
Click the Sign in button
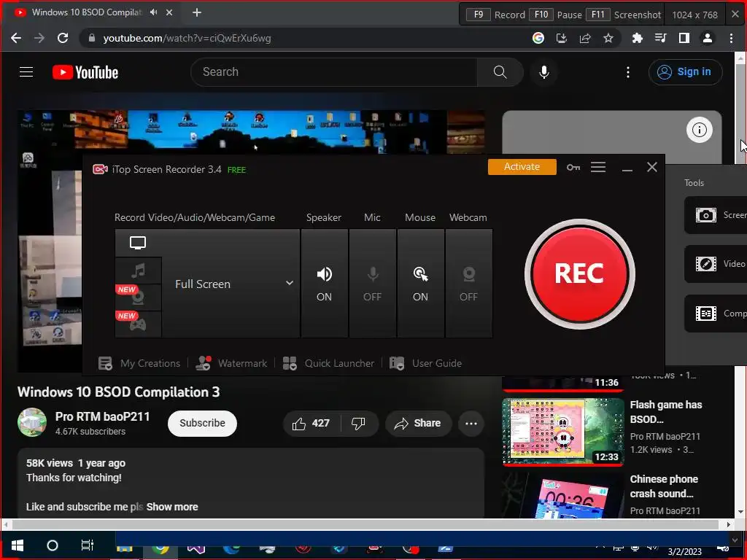pyautogui.click(x=685, y=72)
